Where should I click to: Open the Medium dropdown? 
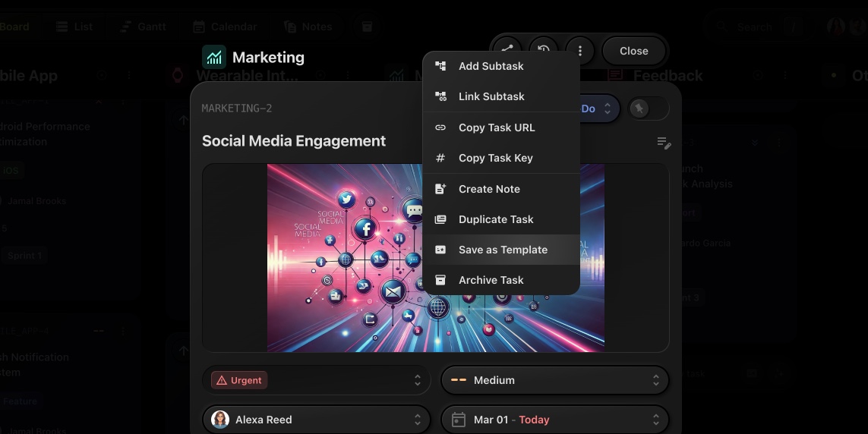pos(554,381)
